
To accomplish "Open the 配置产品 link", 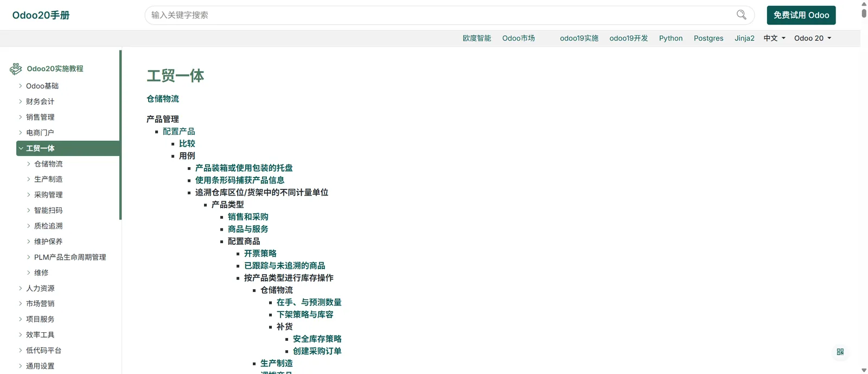I will (179, 131).
